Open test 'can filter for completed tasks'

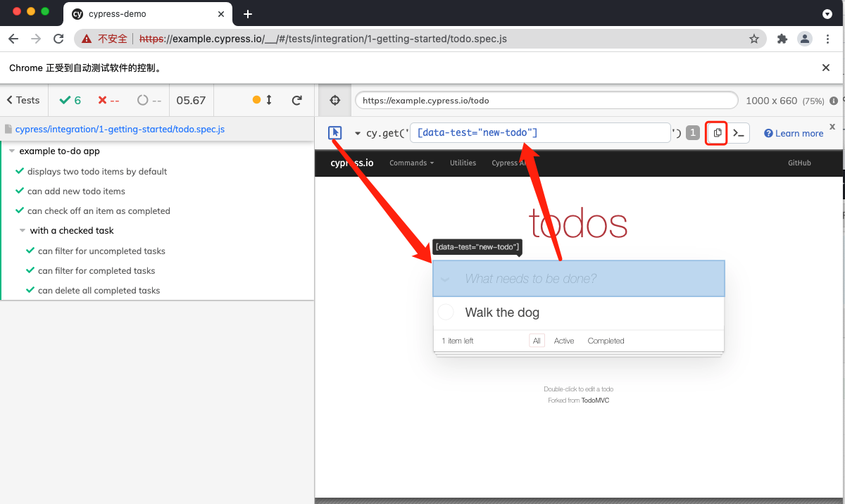click(x=96, y=271)
